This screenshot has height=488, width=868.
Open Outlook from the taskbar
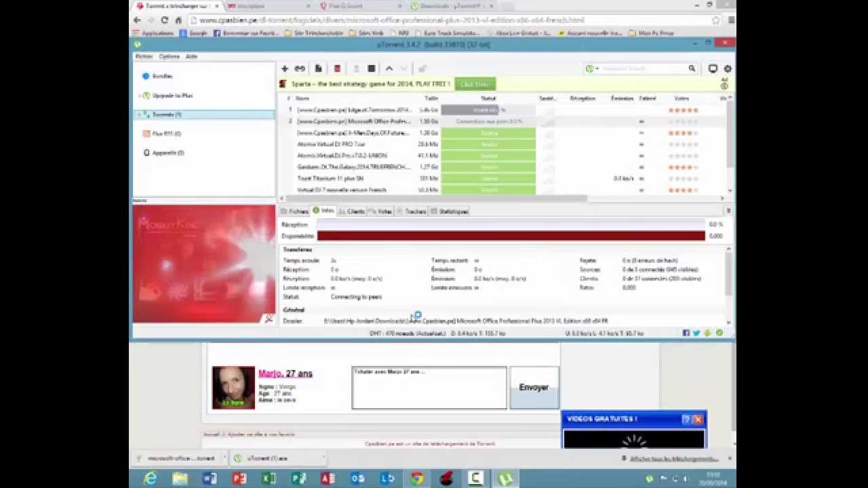357,479
